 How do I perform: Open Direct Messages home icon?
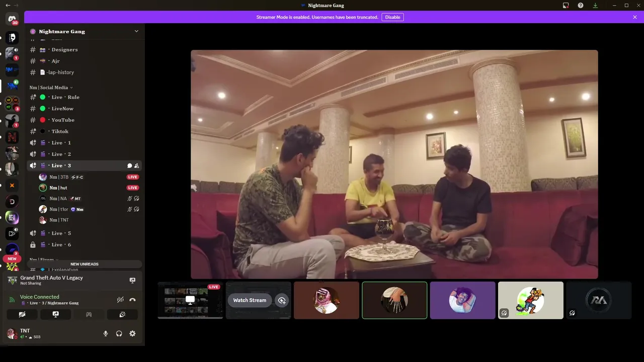(12, 19)
